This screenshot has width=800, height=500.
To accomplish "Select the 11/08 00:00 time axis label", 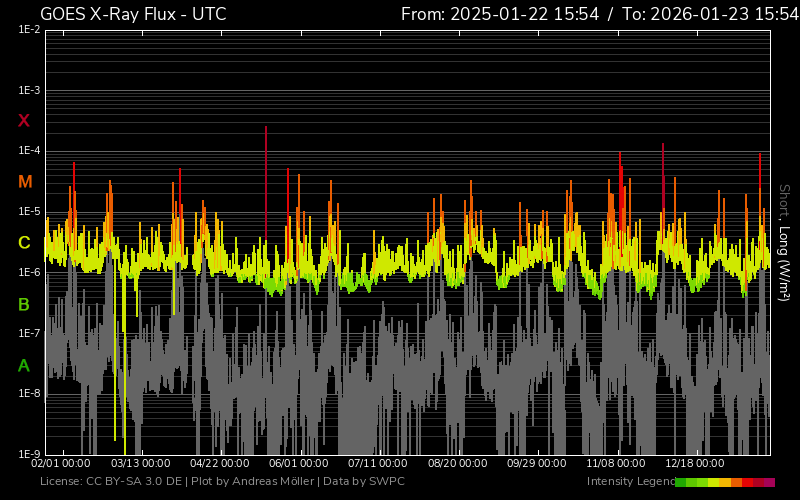I will click(x=616, y=464).
